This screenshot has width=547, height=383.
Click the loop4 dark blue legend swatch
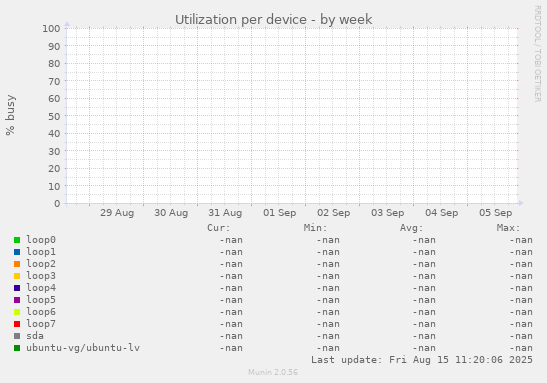click(17, 288)
